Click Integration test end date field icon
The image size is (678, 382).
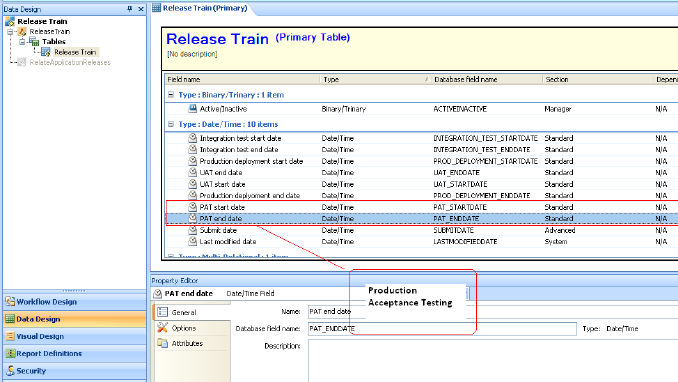pos(192,149)
